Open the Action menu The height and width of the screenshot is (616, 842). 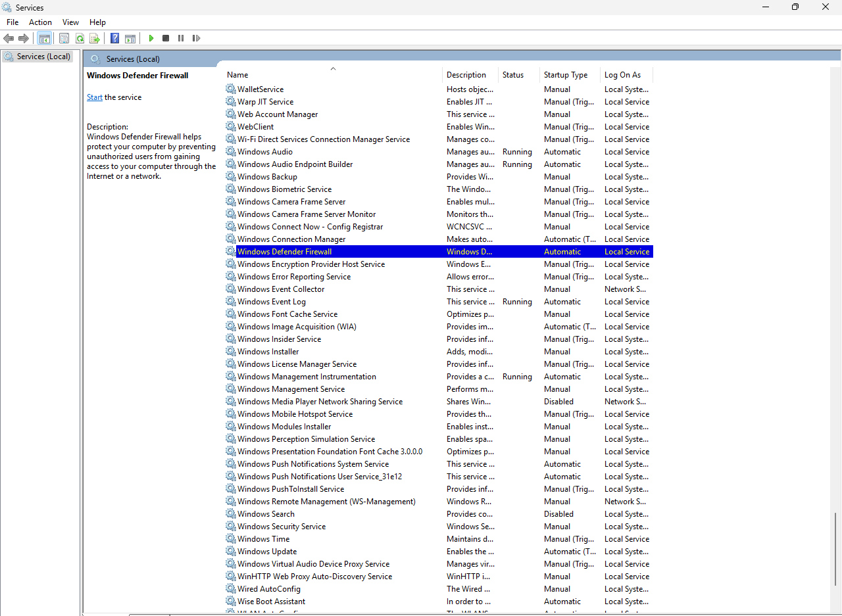coord(40,22)
